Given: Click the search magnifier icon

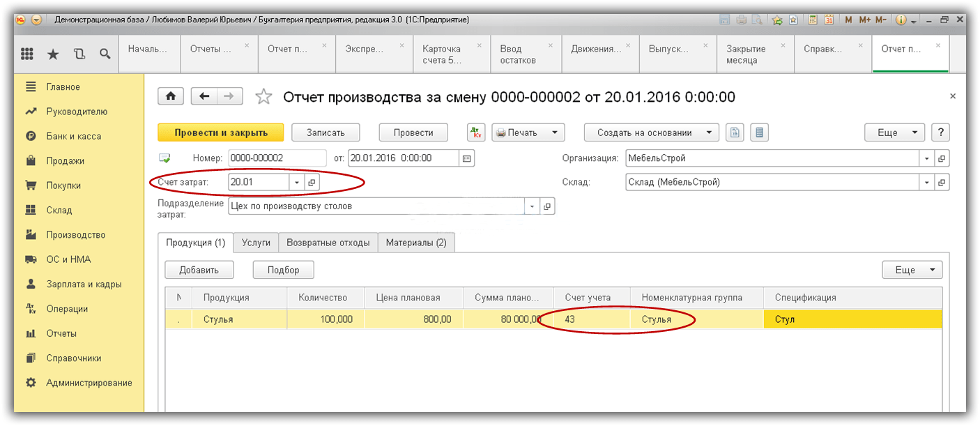Looking at the screenshot, I should click(x=105, y=54).
